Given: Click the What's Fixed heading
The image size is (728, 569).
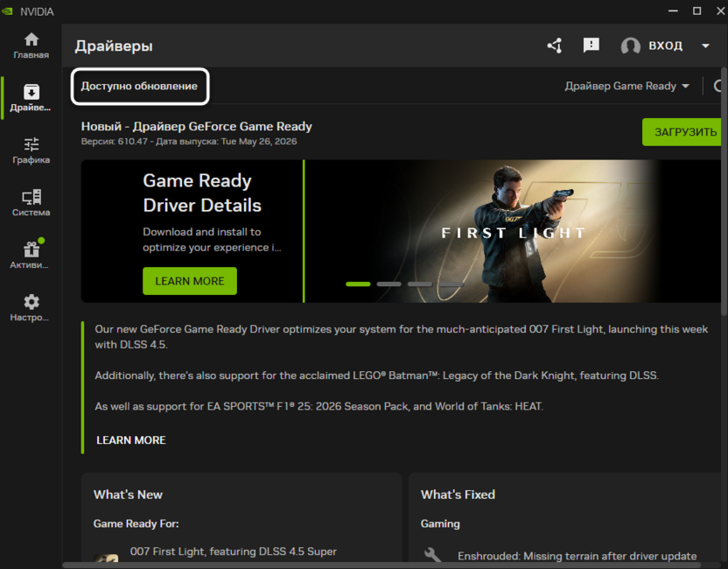Looking at the screenshot, I should click(x=458, y=495).
